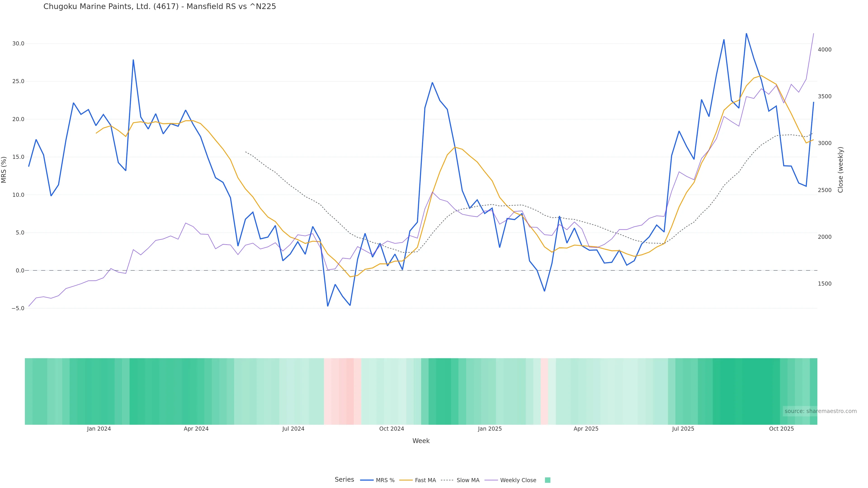This screenshot has height=488, width=868.
Task: Toggle MRS % series in legend
Action: tap(385, 480)
